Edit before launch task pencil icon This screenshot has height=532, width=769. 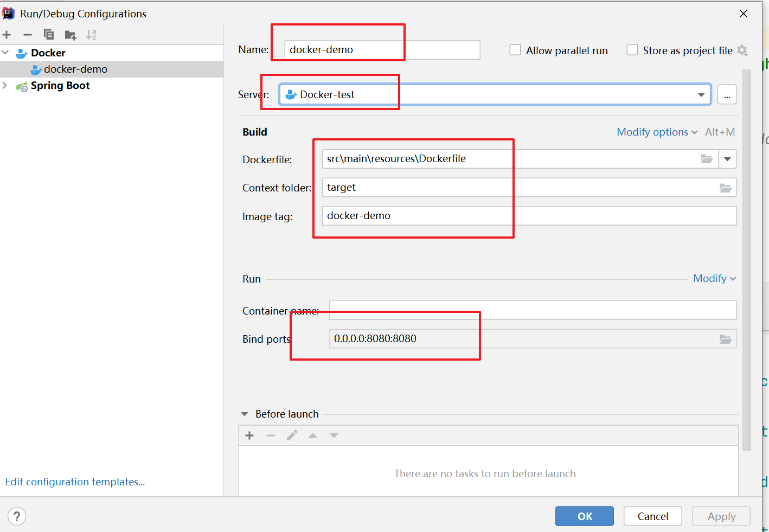tap(292, 435)
